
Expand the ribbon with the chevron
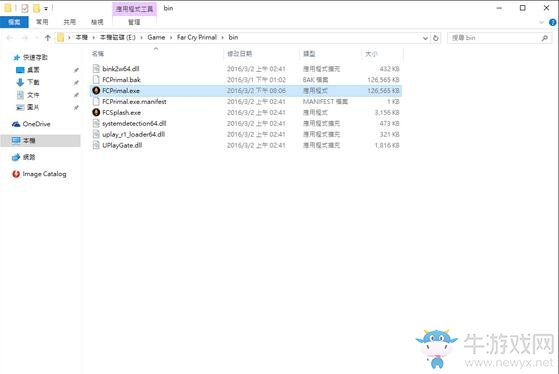(541, 22)
